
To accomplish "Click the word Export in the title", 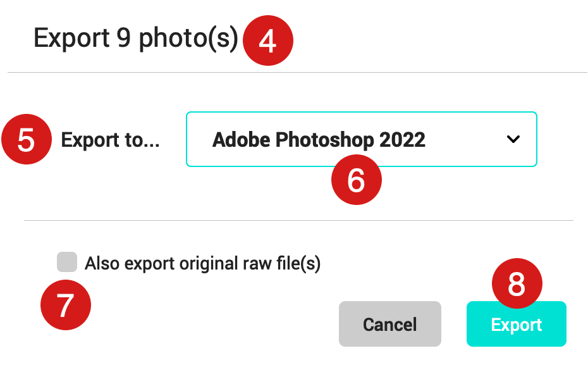I will point(71,39).
